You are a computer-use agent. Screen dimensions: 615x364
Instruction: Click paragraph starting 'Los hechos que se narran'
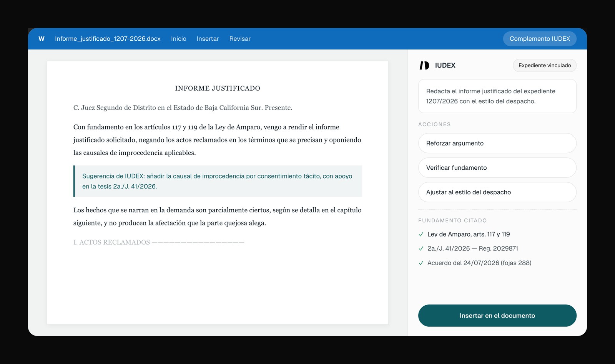click(217, 217)
